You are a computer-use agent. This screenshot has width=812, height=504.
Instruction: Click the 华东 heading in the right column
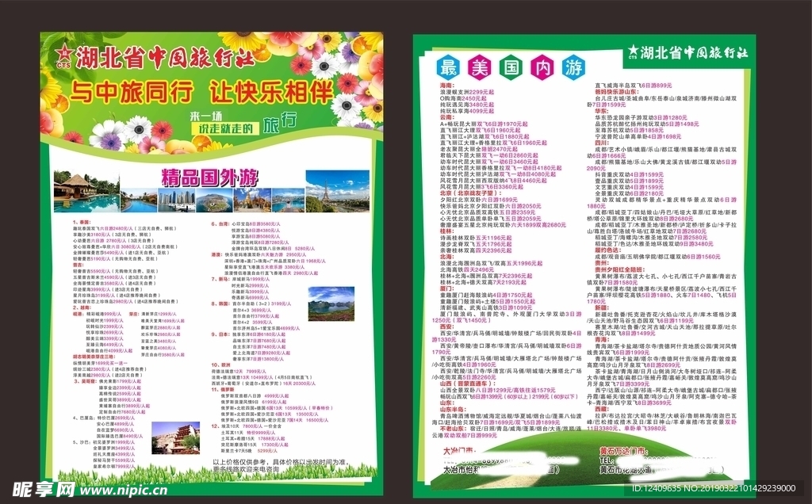601,111
